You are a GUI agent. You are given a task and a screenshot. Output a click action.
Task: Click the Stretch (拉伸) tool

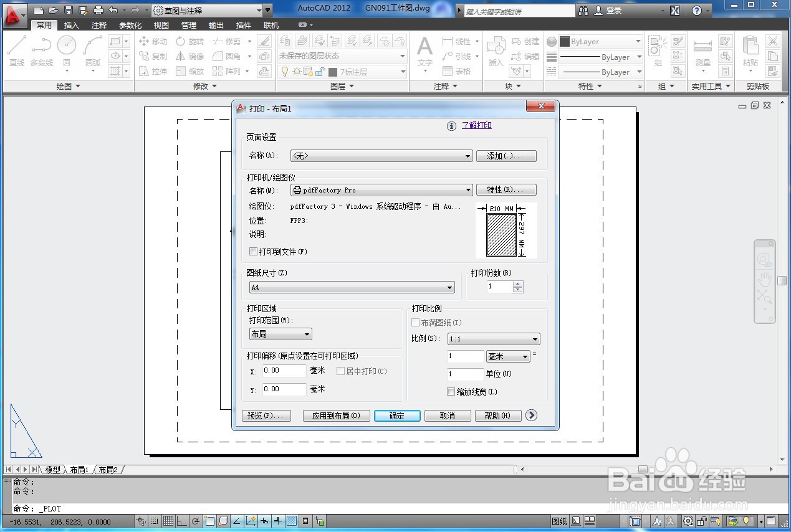(x=153, y=71)
